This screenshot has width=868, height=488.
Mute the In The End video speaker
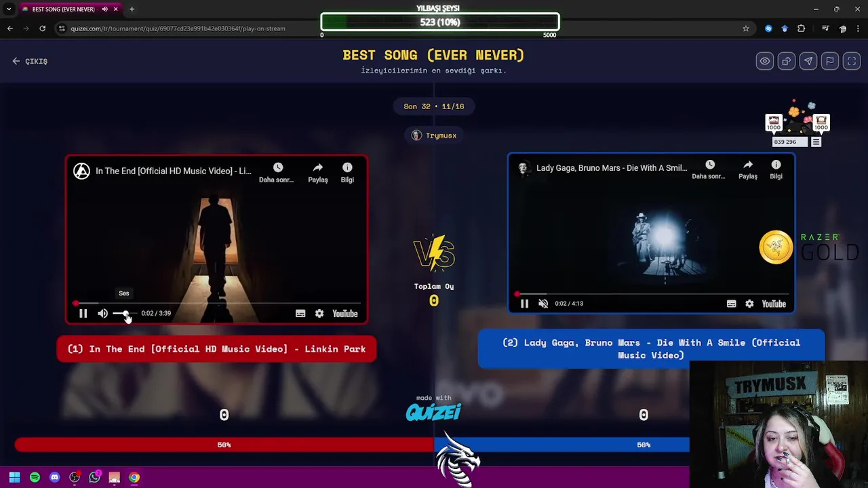coord(102,313)
